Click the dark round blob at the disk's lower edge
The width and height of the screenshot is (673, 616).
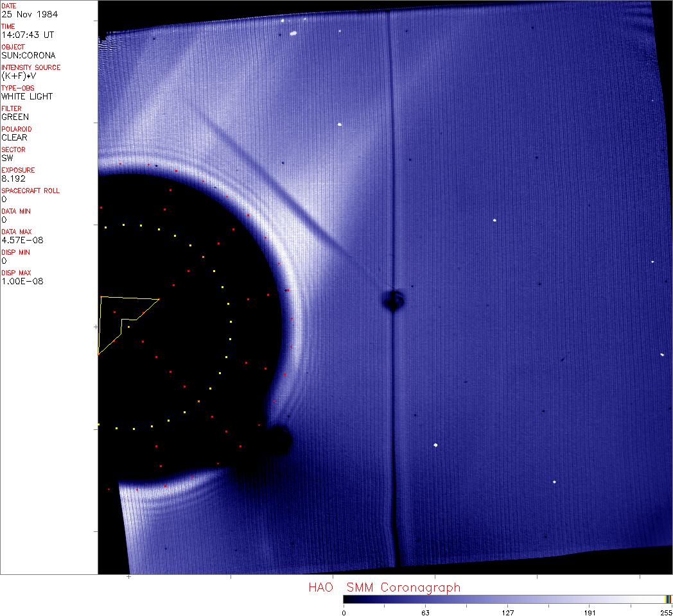tap(280, 440)
